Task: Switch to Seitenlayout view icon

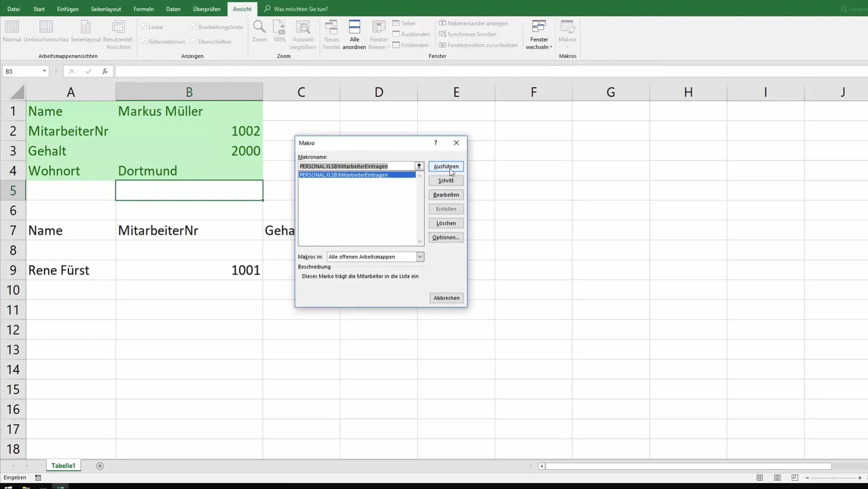Action: (86, 31)
